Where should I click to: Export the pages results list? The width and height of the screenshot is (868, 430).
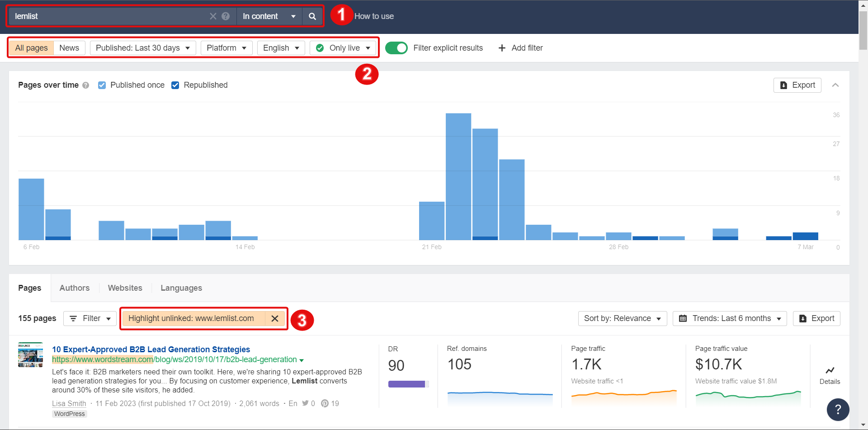click(x=816, y=318)
